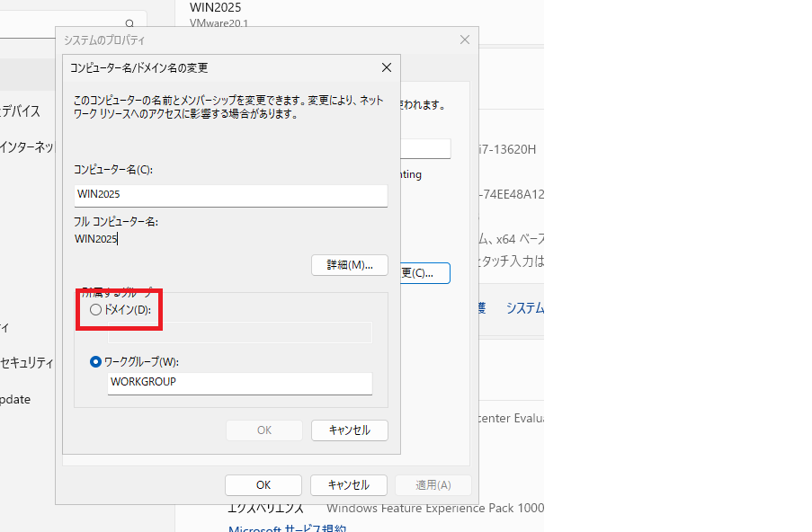
Task: Open the セキュリティ item in the sidebar
Action: coord(28,362)
